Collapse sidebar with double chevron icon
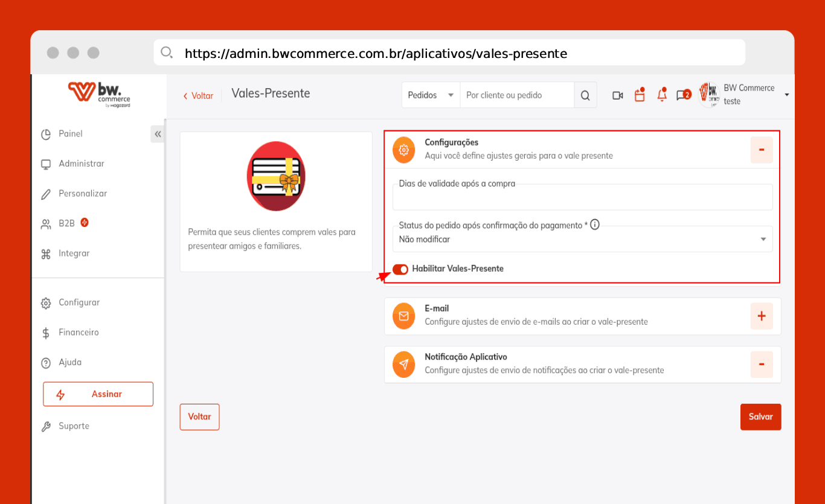This screenshot has width=825, height=504. [x=158, y=134]
